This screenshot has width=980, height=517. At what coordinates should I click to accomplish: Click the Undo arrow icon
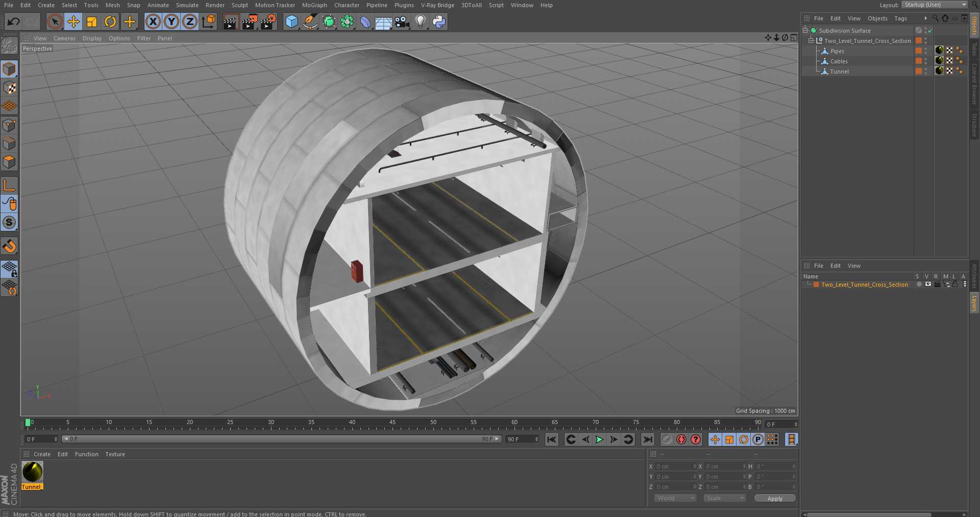pos(14,21)
